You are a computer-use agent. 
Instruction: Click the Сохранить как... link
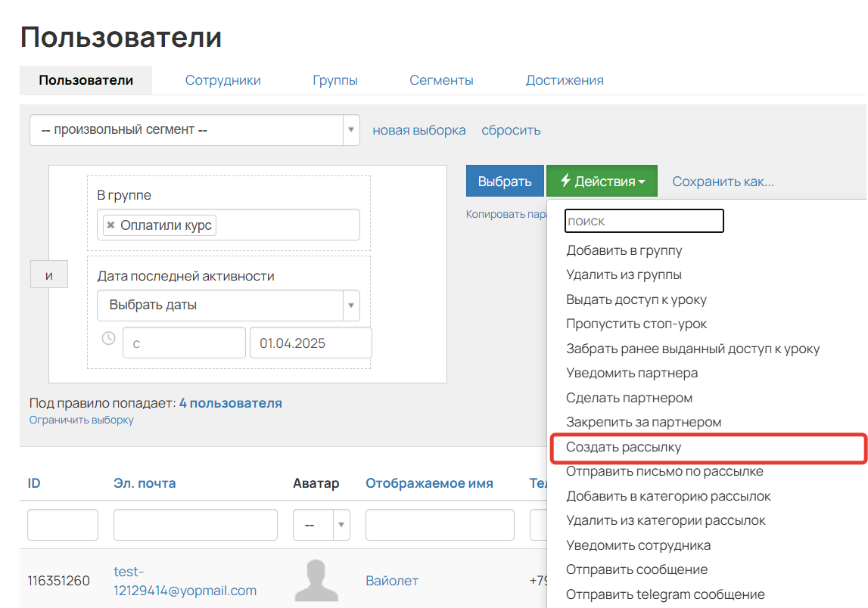tap(723, 181)
